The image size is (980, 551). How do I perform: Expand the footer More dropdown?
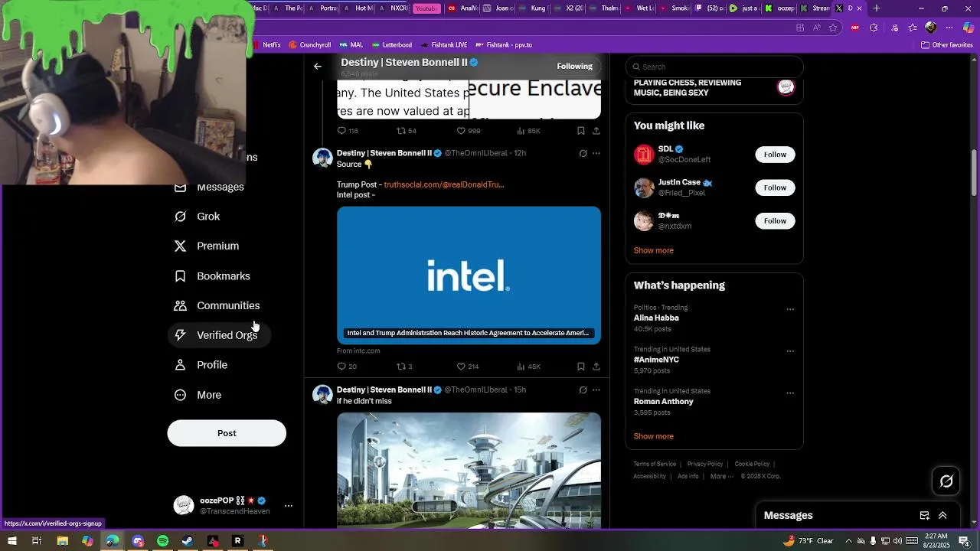720,477
